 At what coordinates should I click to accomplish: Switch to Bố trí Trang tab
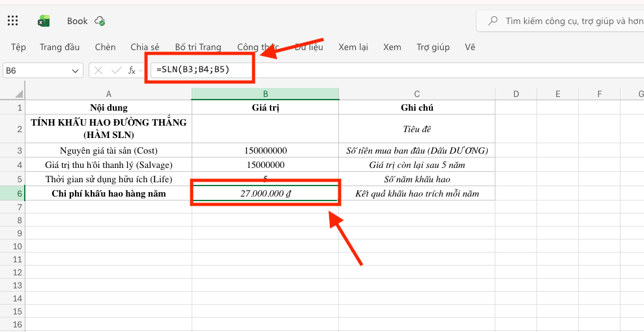(x=198, y=47)
